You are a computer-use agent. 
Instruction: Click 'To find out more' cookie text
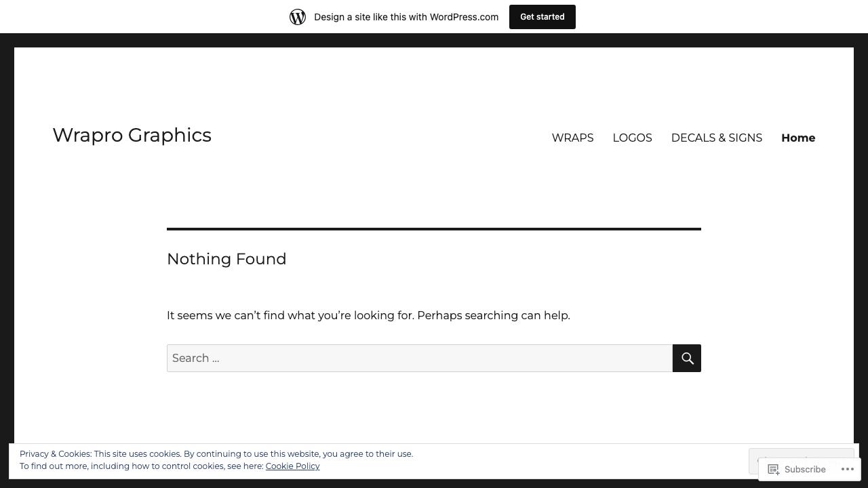click(x=141, y=466)
